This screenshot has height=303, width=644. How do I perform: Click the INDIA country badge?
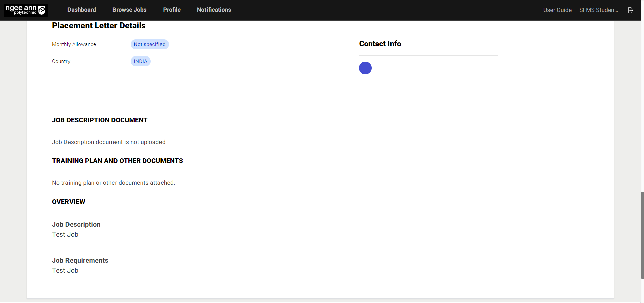pyautogui.click(x=140, y=61)
